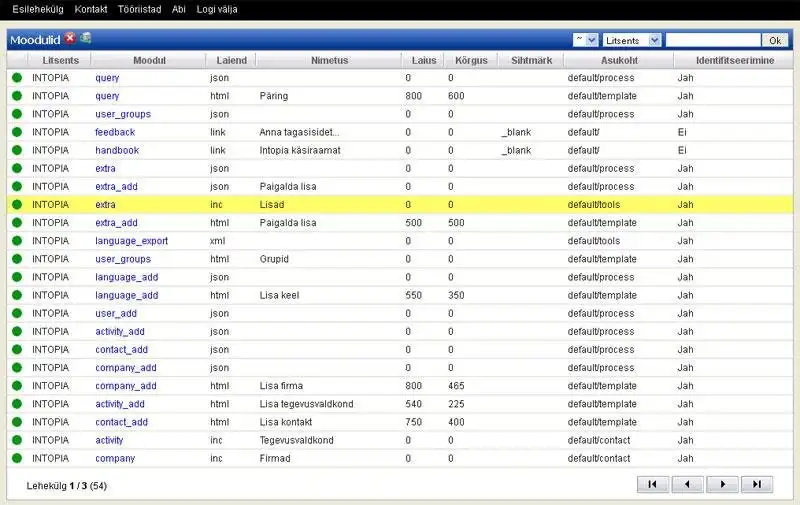Screen dimensions: 800x505
Task: Click green status dot of handbook row
Action: point(17,150)
